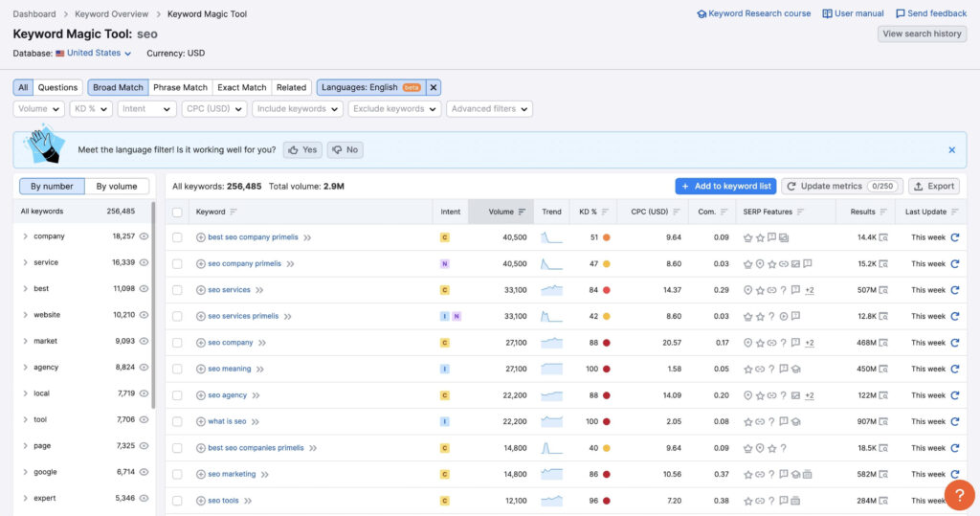980x516 pixels.
Task: Sort by Volume column icon
Action: (522, 212)
